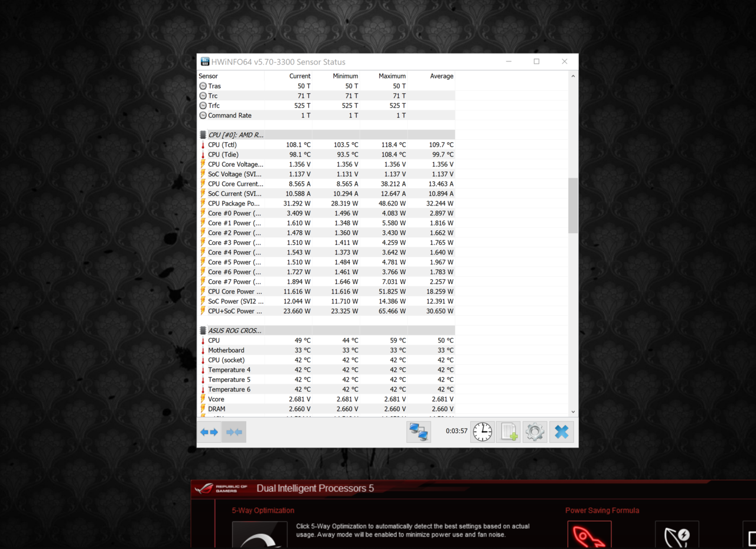Select the Command Rate row

point(326,116)
